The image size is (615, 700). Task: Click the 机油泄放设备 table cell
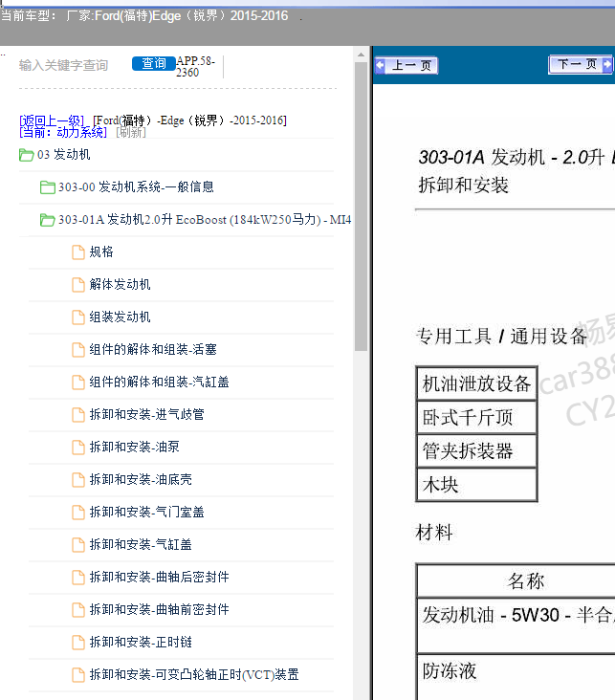(x=476, y=383)
